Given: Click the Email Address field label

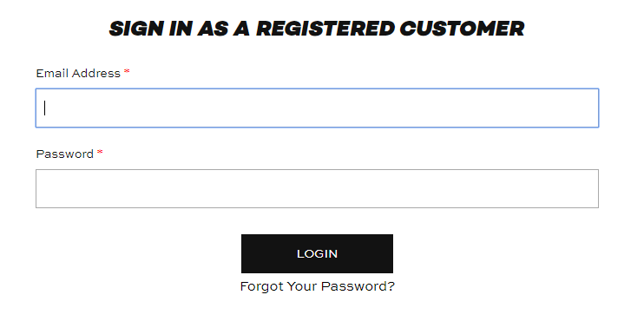Looking at the screenshot, I should pos(78,73).
